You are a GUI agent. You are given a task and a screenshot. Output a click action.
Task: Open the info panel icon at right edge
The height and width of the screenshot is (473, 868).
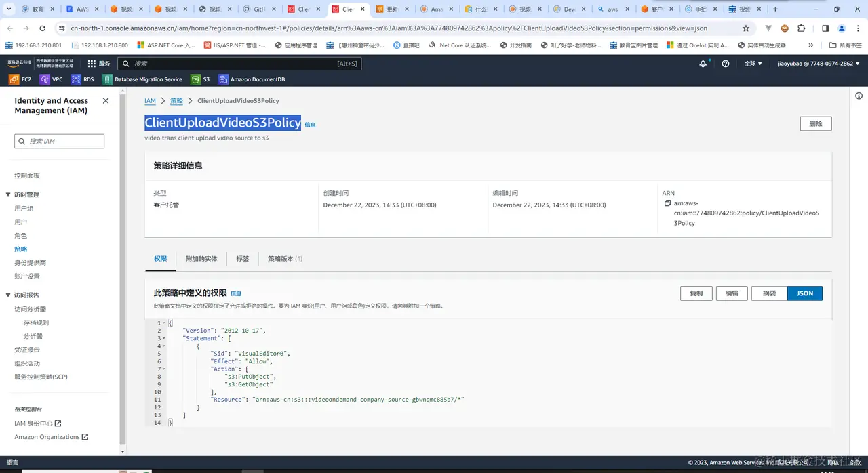click(859, 96)
